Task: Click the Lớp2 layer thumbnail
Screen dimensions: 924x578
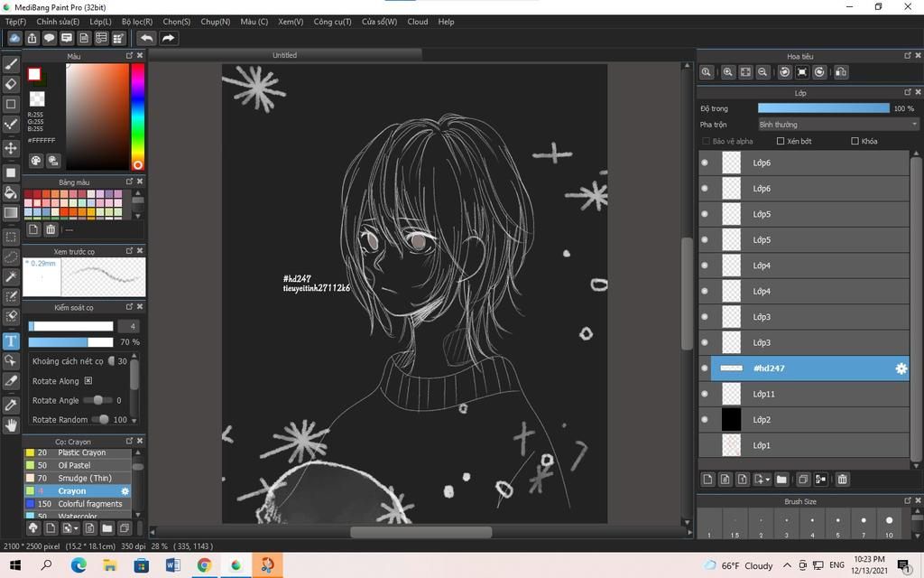Action: [x=731, y=419]
